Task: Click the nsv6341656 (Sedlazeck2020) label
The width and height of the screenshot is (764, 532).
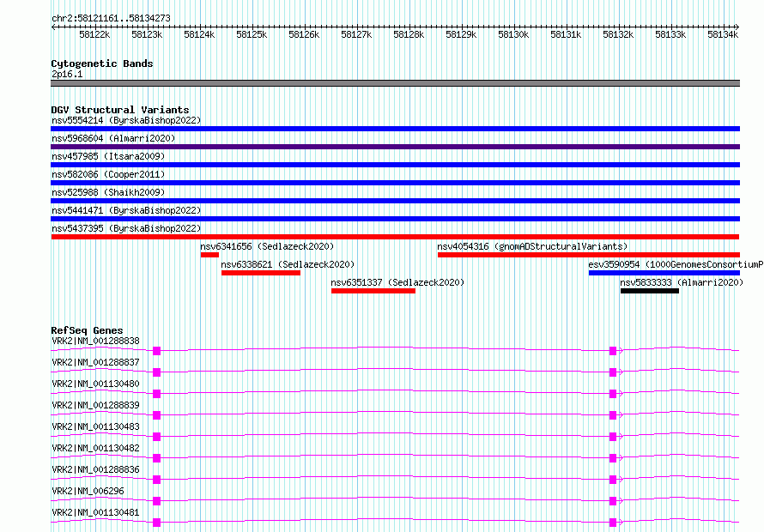Action: 267,246
